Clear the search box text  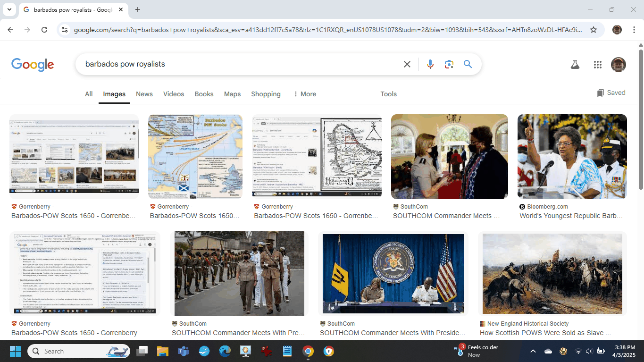(x=407, y=64)
